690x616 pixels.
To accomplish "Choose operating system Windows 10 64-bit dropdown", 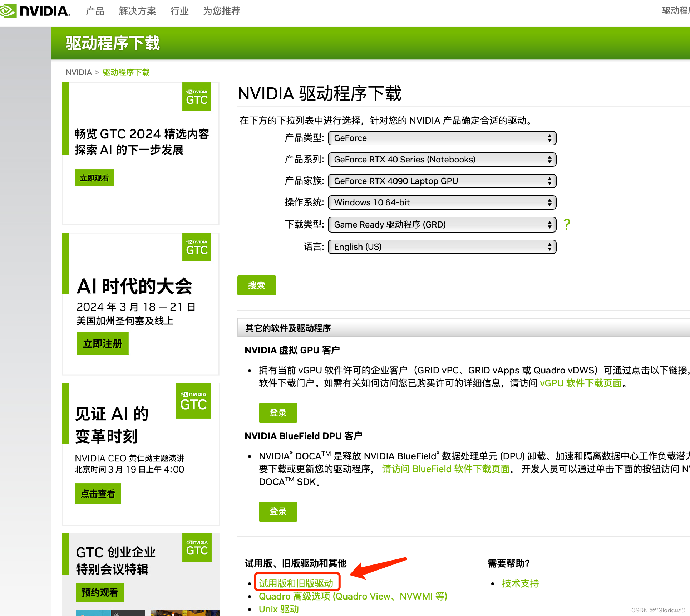I will 442,202.
